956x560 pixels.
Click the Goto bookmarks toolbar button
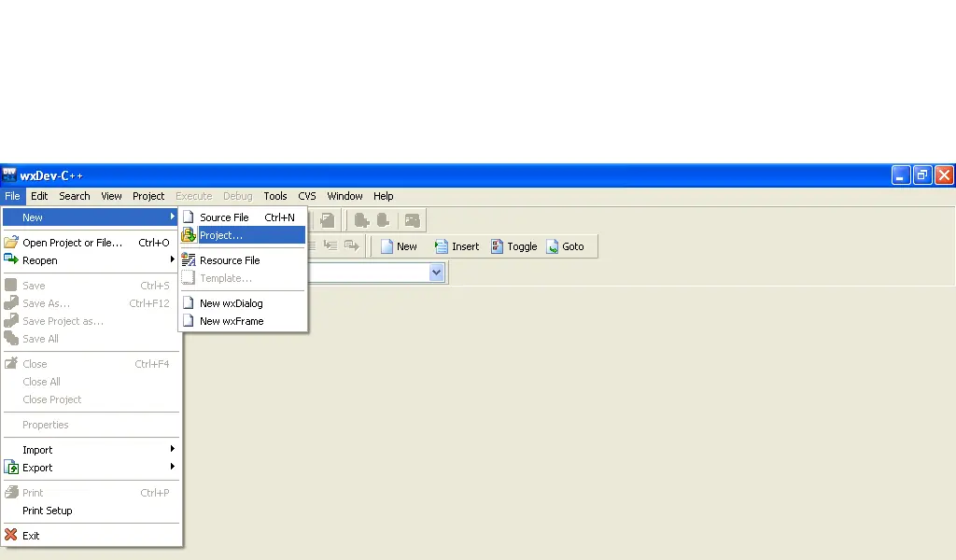point(565,246)
